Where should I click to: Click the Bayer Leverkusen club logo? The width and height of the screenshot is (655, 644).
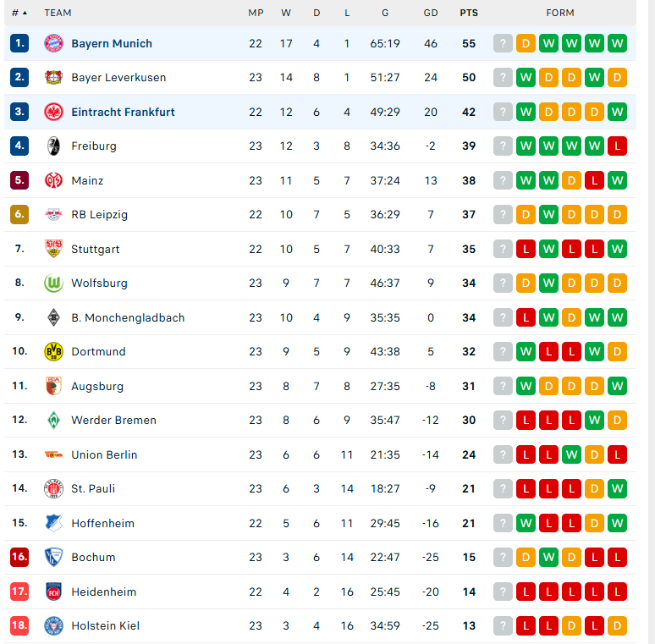click(53, 77)
